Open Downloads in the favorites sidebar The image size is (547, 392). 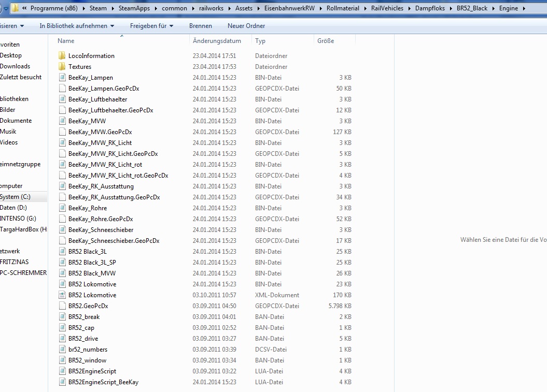click(15, 66)
